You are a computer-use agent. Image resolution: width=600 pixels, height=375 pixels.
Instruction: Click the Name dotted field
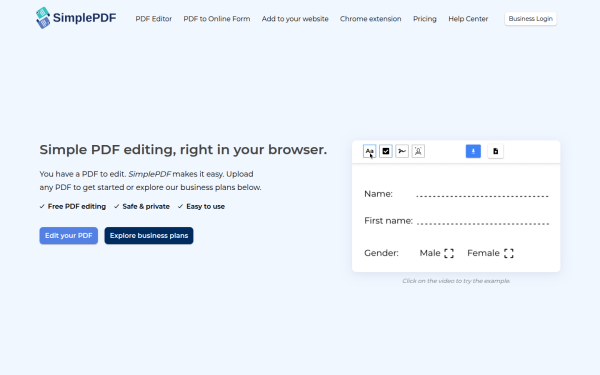pos(483,195)
